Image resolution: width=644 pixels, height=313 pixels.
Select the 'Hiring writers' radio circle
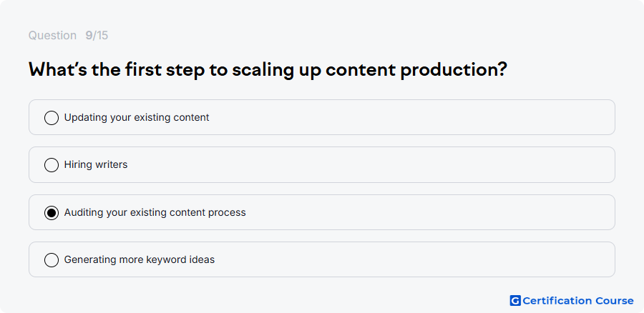click(x=52, y=165)
